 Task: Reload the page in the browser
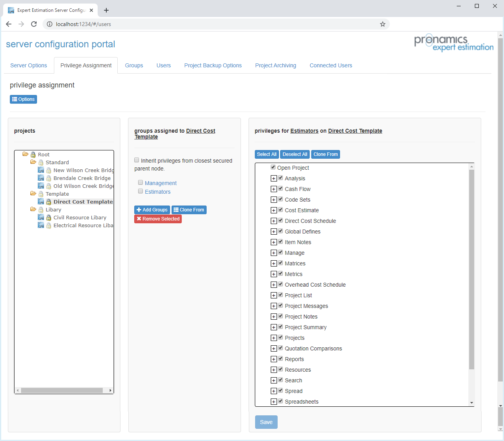pos(34,24)
